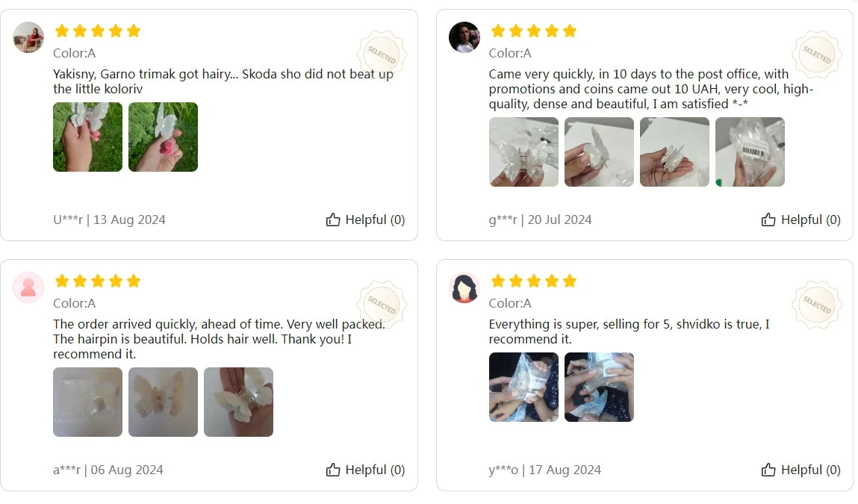
Task: View first photo in g***r's review
Action: click(523, 152)
